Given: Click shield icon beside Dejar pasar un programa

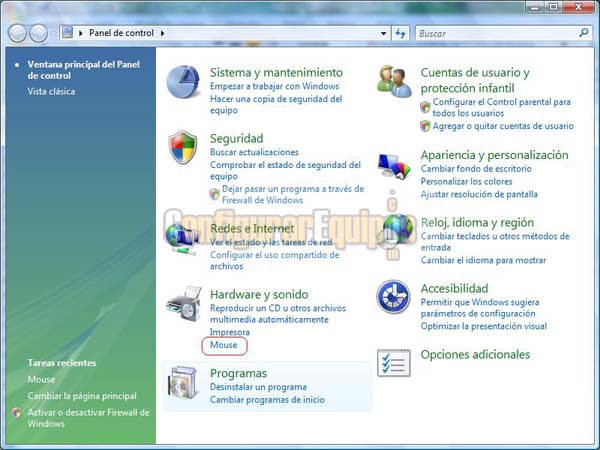Looking at the screenshot, I should (214, 194).
